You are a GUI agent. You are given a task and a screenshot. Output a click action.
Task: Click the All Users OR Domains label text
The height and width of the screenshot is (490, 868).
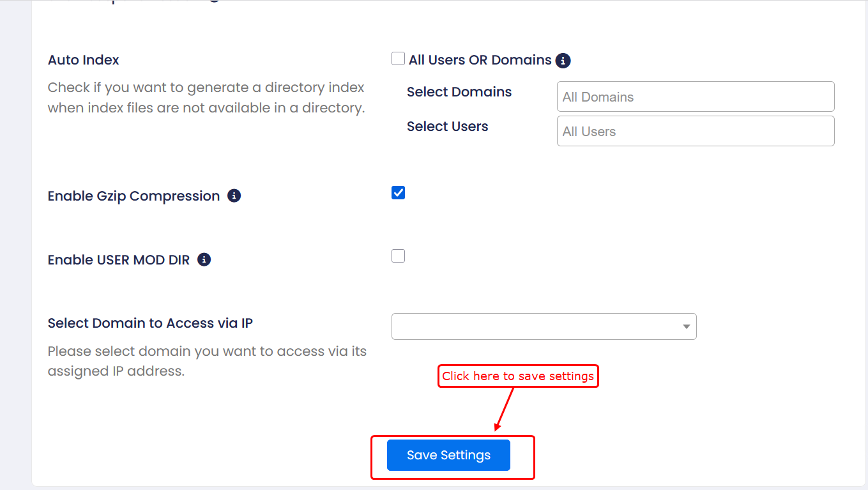[480, 60]
